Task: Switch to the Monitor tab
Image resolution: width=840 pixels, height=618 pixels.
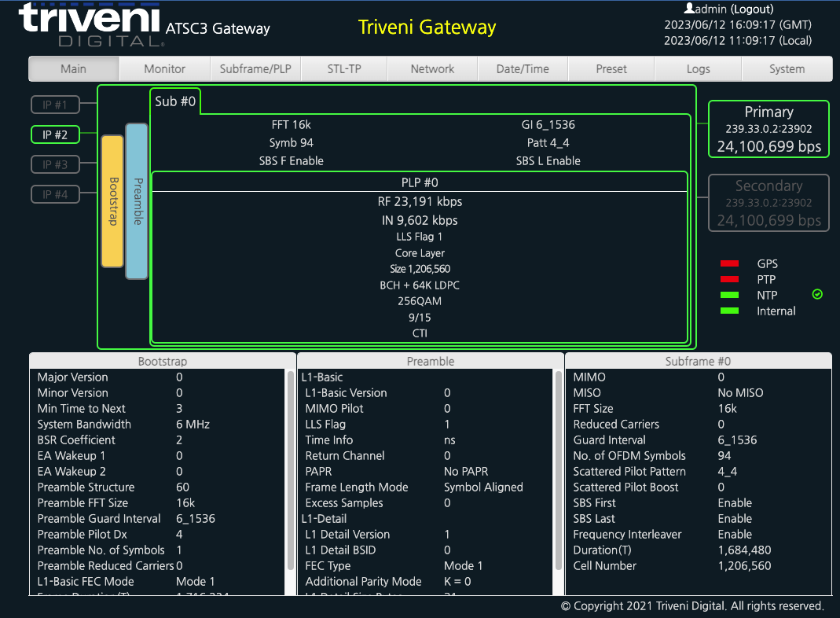Action: coord(164,68)
